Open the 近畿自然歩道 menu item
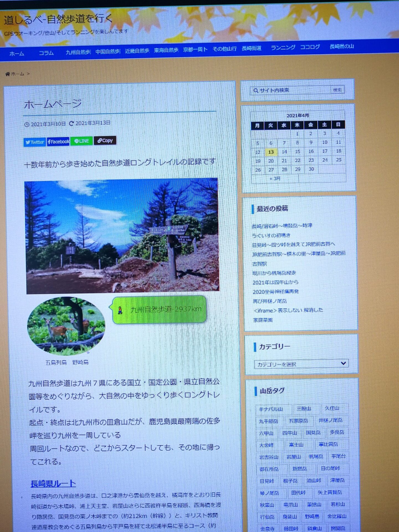Screen dimensions: 399x532 point(137,51)
